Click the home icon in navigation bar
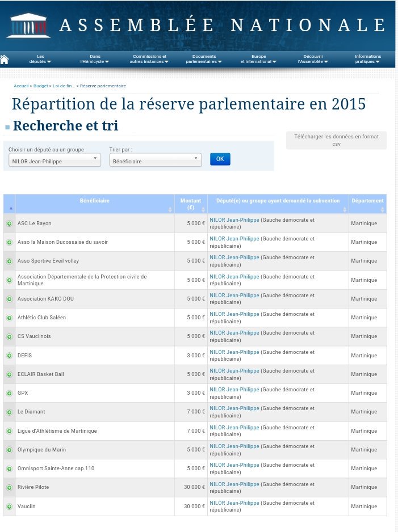The width and height of the screenshot is (398, 532). tap(5, 60)
